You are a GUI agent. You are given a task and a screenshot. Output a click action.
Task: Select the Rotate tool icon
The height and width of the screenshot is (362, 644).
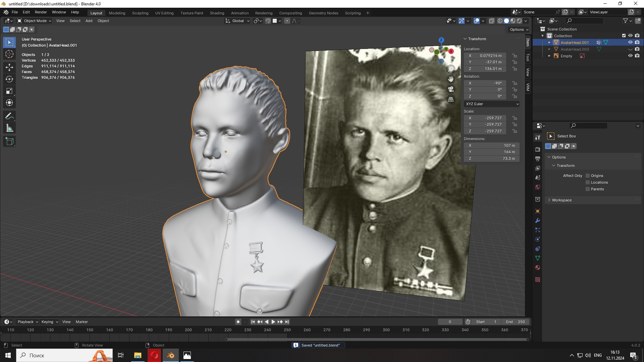(x=9, y=79)
